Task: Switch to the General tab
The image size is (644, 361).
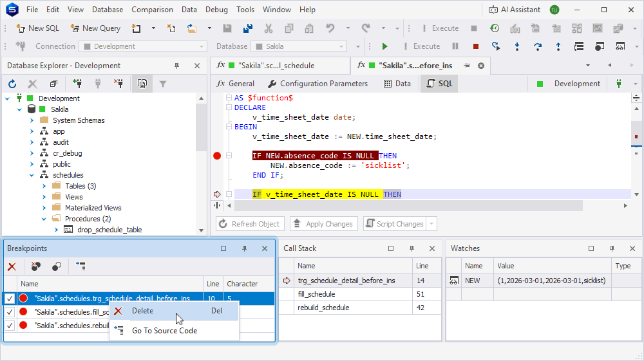Action: click(x=235, y=84)
